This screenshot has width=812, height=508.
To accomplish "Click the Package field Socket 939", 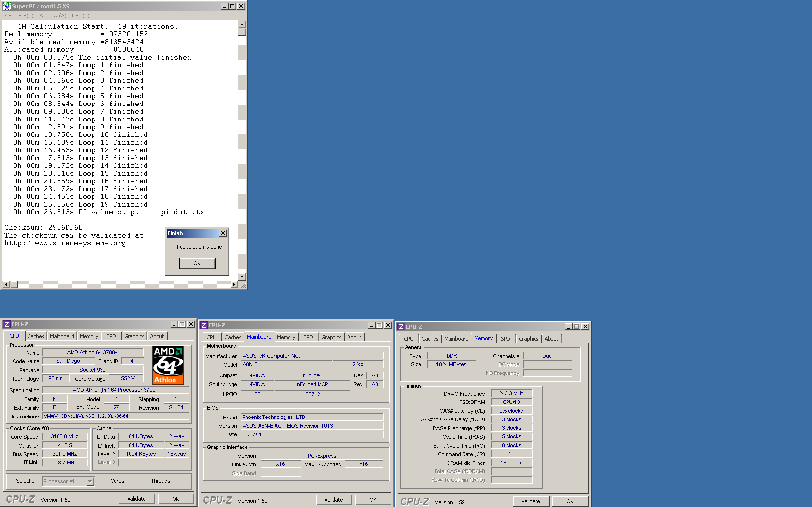I will [92, 370].
